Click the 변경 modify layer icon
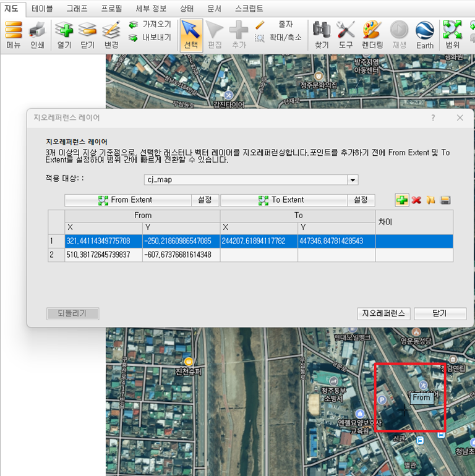Screen dimensions: 475x476 [x=111, y=35]
